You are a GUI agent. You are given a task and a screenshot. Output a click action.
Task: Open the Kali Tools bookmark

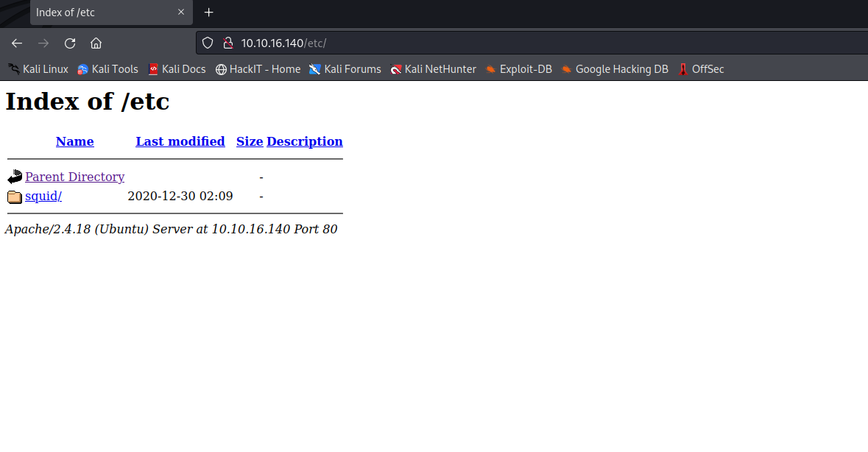tap(108, 69)
